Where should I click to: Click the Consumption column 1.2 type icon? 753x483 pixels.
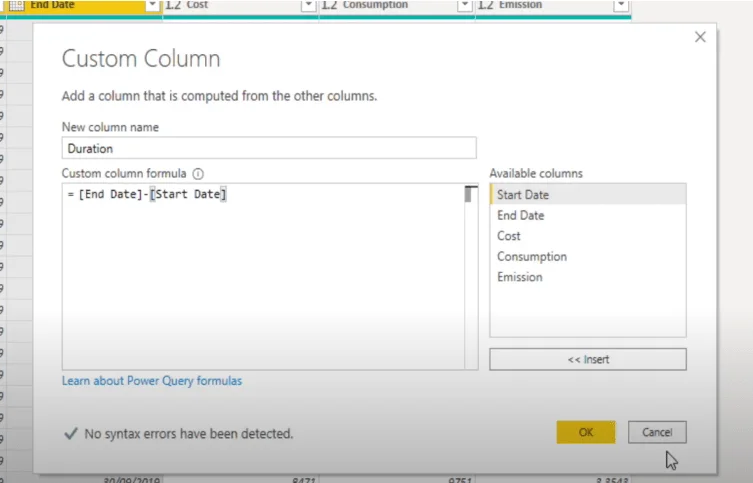tap(329, 5)
